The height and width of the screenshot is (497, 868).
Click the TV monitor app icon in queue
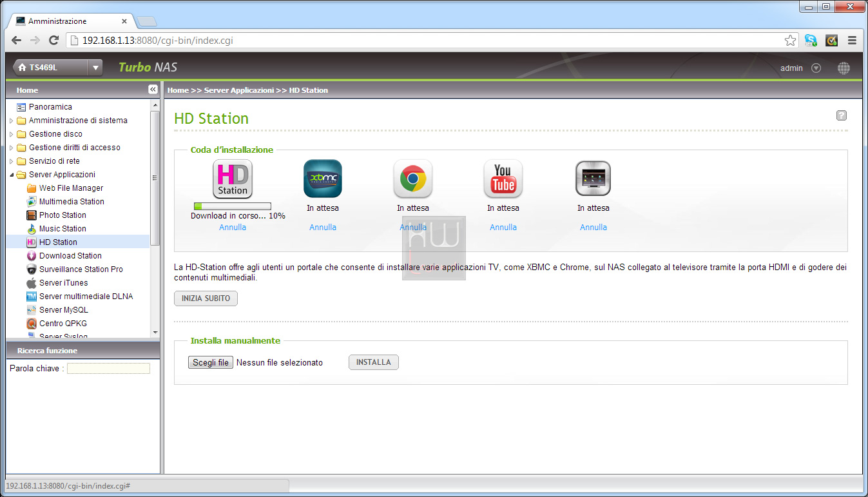[593, 179]
